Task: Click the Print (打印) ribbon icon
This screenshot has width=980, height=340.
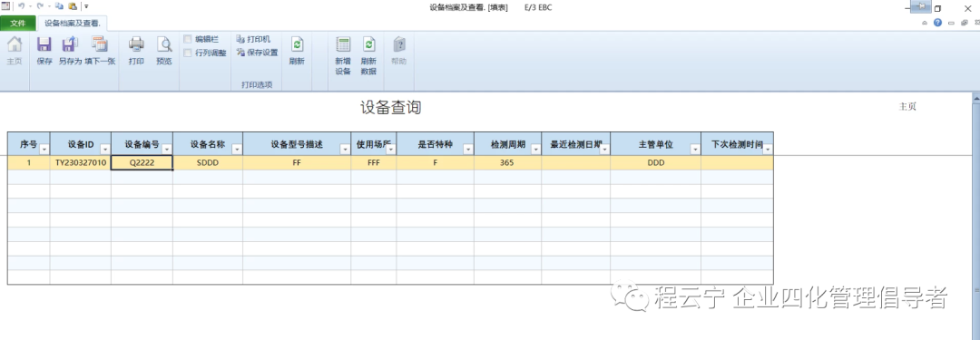Action: pos(136,45)
